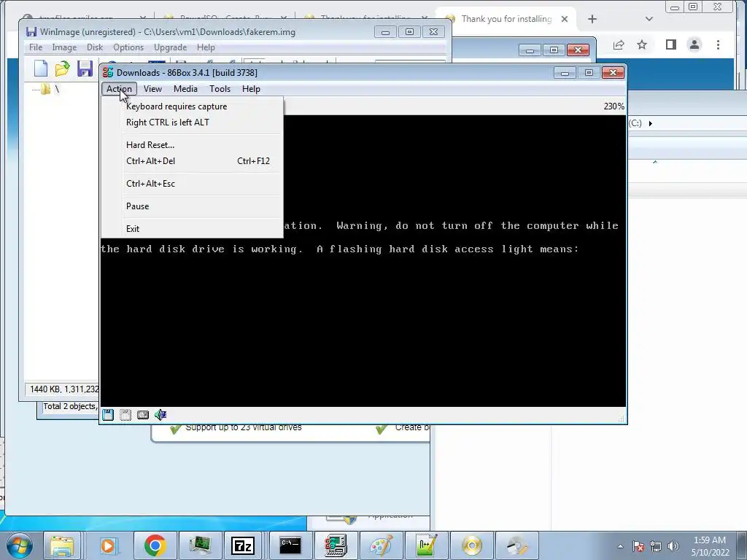Open Windows Explorer from the taskbar
The image size is (747, 560).
coord(63,545)
